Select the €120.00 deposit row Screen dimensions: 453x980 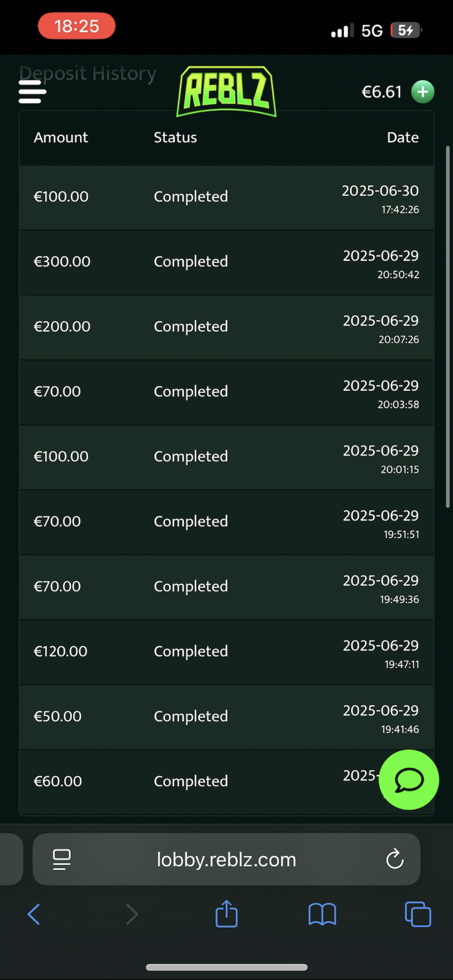pyautogui.click(x=226, y=652)
